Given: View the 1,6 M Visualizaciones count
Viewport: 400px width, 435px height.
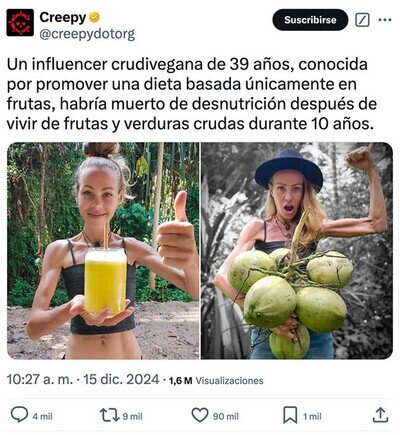Looking at the screenshot, I should 216,380.
